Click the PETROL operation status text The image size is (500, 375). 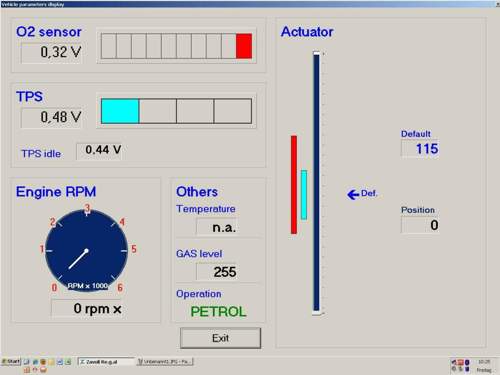point(218,312)
